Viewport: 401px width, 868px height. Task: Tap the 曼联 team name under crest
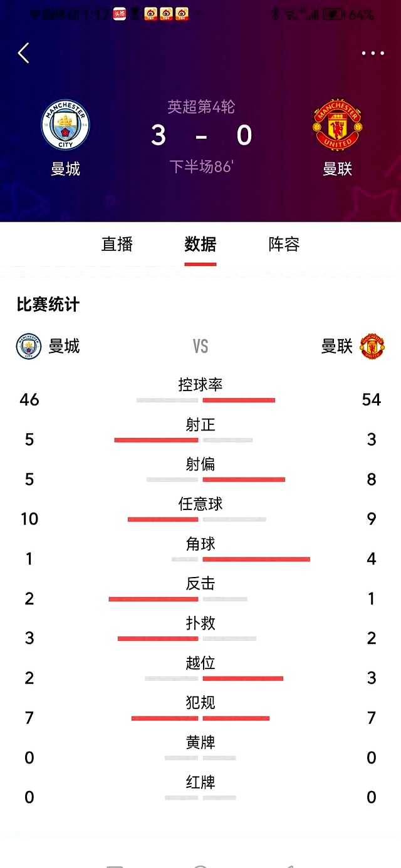338,169
